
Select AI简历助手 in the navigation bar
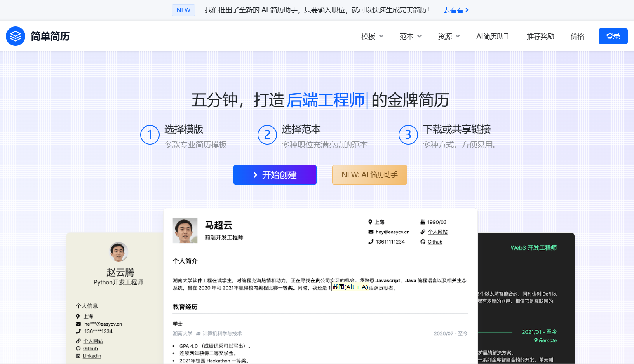(493, 36)
